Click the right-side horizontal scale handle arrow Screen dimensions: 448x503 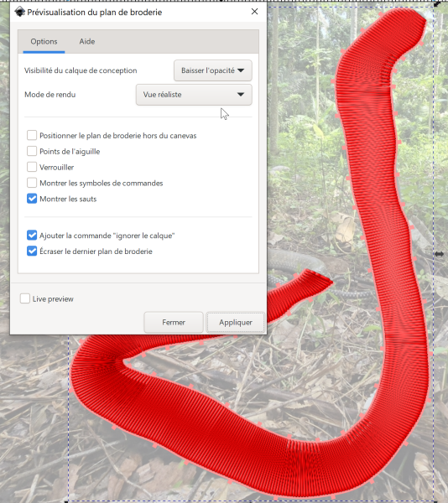(x=439, y=254)
